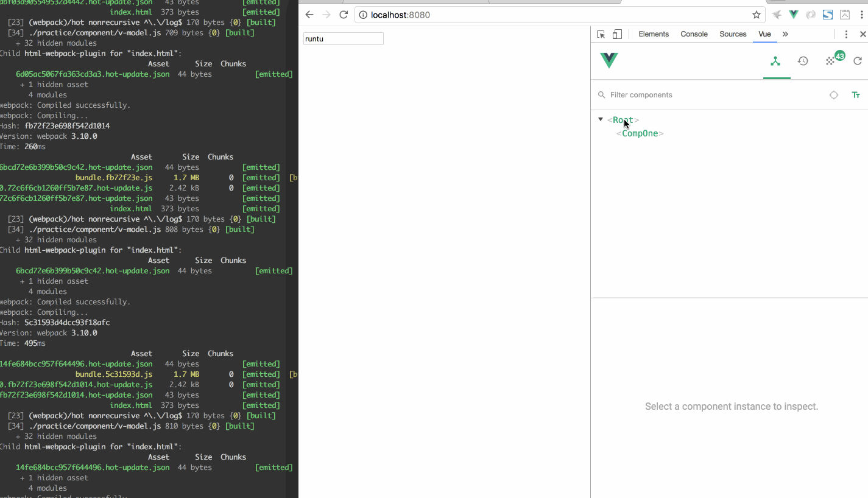Click the v-model.js 709 bytes line in terminal

(131, 33)
